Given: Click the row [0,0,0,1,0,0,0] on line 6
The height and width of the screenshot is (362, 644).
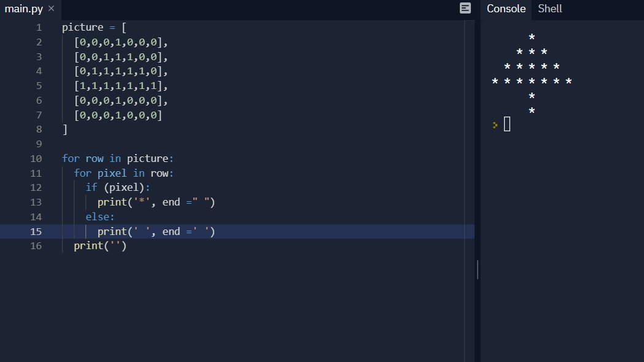Looking at the screenshot, I should (x=121, y=101).
